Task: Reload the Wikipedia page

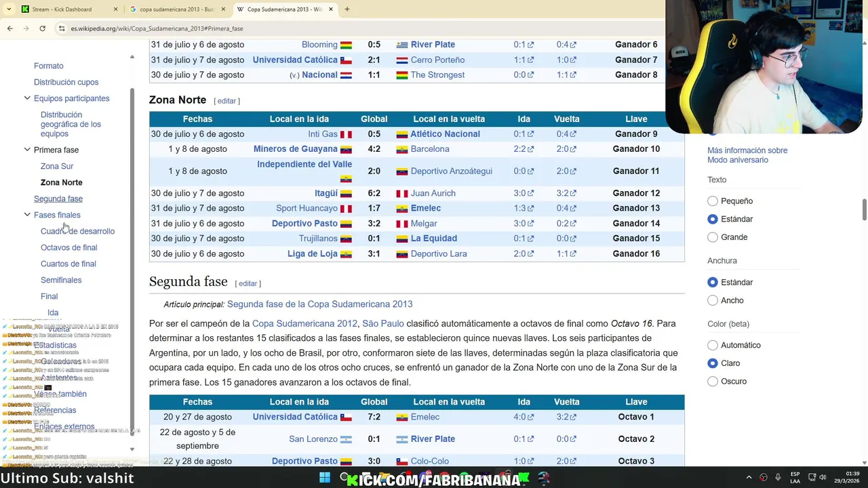Action: [42, 28]
